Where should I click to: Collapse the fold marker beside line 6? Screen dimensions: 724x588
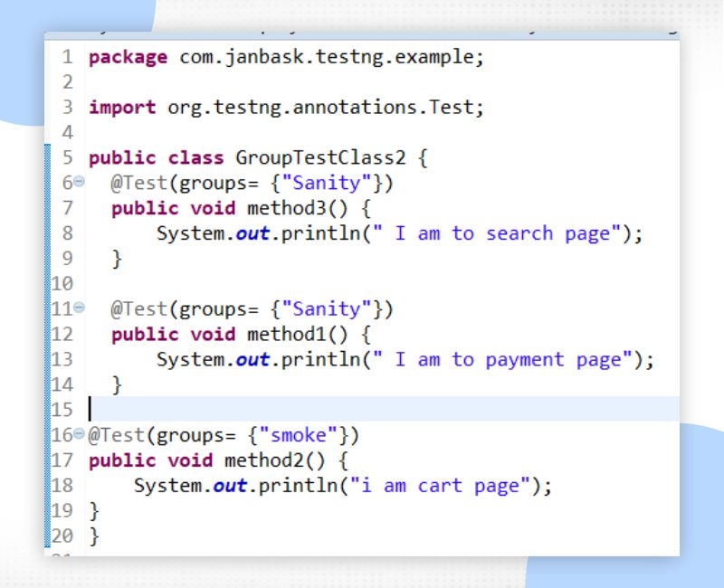[x=79, y=184]
